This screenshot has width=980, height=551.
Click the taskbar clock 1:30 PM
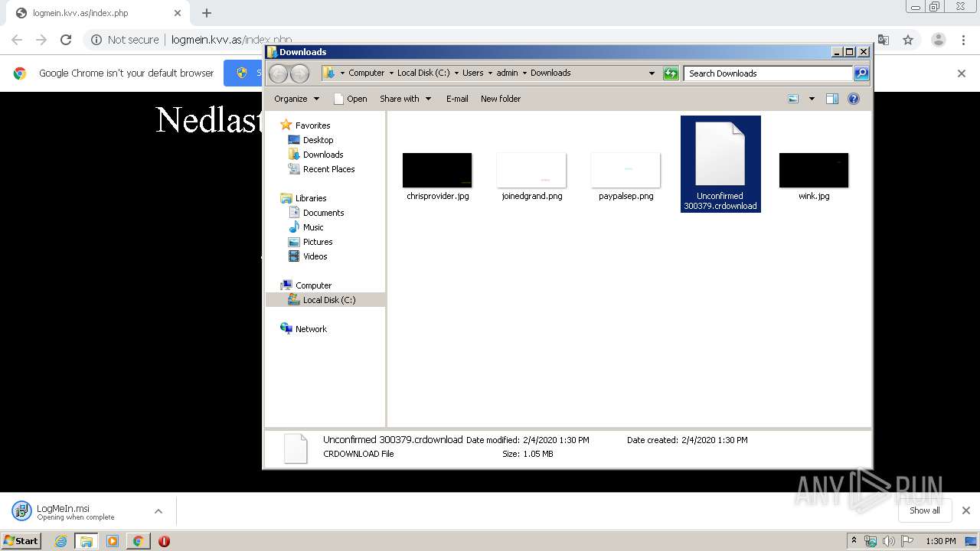(941, 541)
